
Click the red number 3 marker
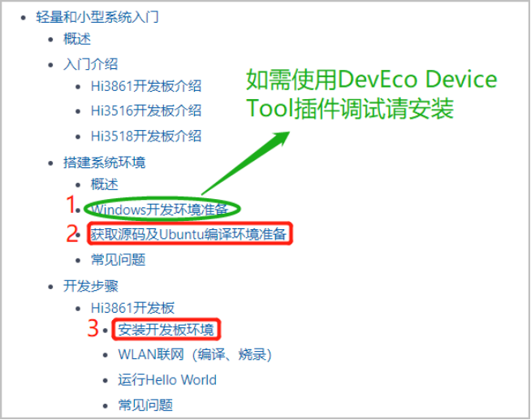click(93, 328)
